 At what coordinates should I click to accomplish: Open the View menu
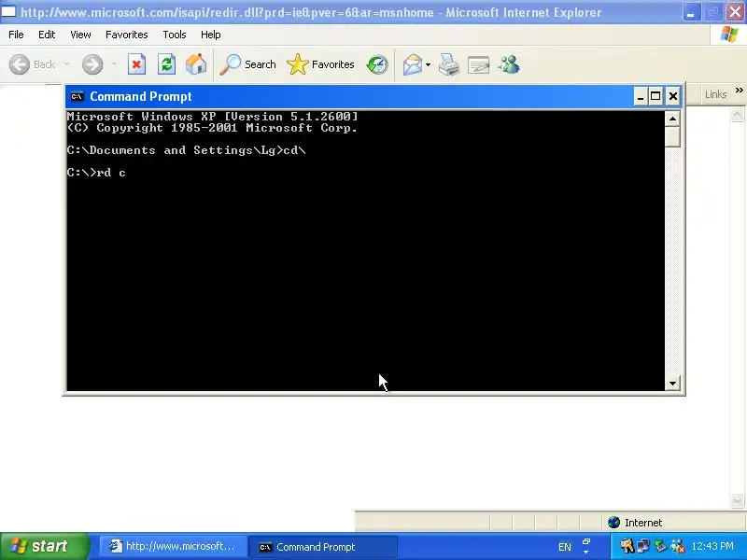coord(80,35)
